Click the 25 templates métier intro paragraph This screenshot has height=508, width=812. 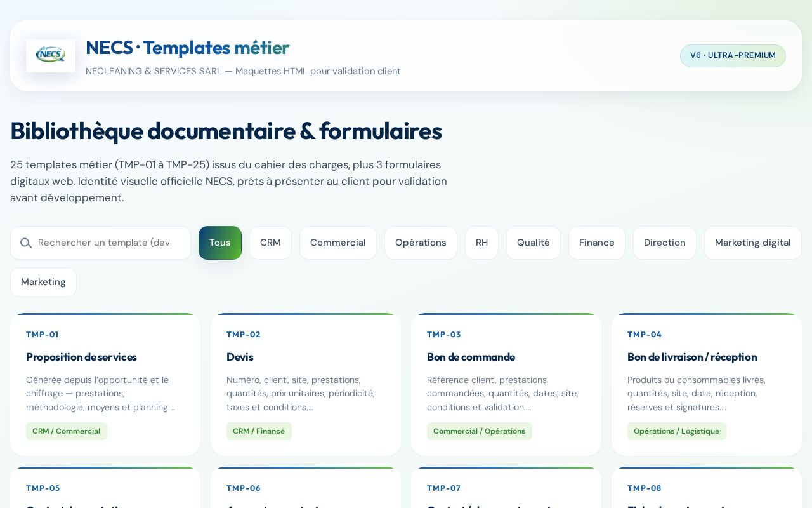pyautogui.click(x=228, y=181)
